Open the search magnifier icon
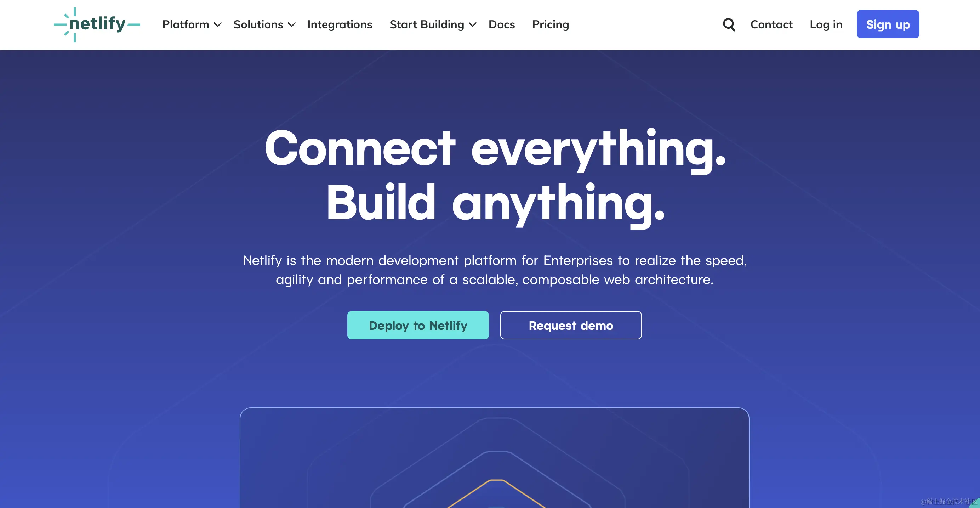 [729, 25]
